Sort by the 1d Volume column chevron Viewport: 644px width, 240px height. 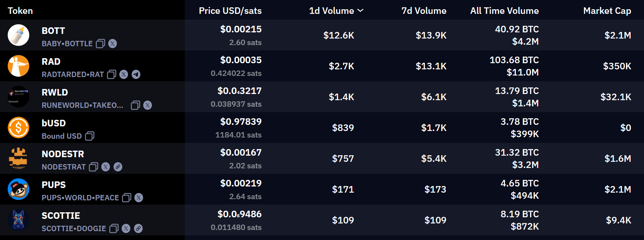tap(360, 10)
